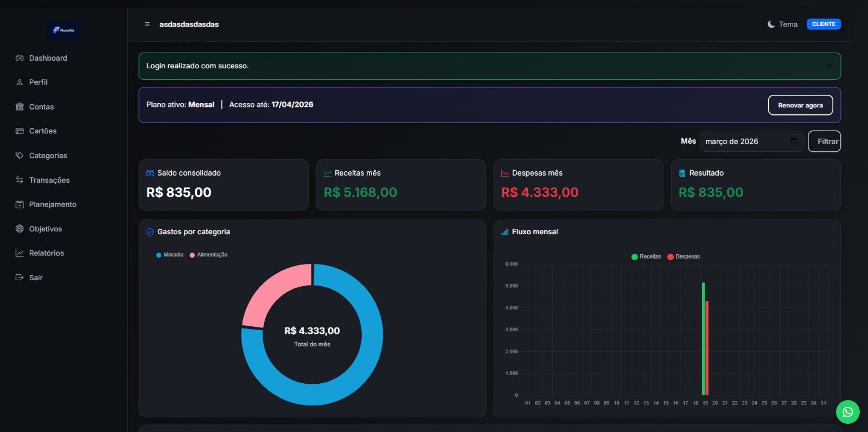Image resolution: width=868 pixels, height=432 pixels.
Task: Go to the Perfil page
Action: (x=39, y=82)
